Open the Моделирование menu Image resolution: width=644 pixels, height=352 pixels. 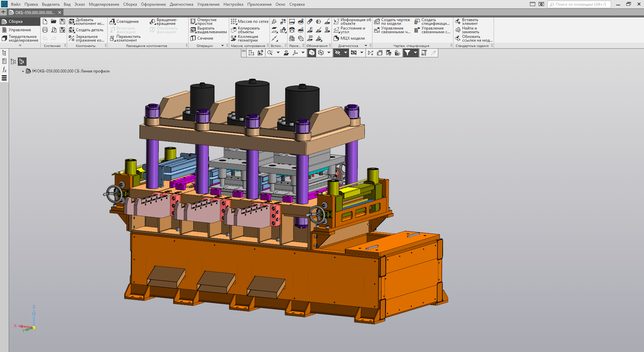pyautogui.click(x=104, y=4)
